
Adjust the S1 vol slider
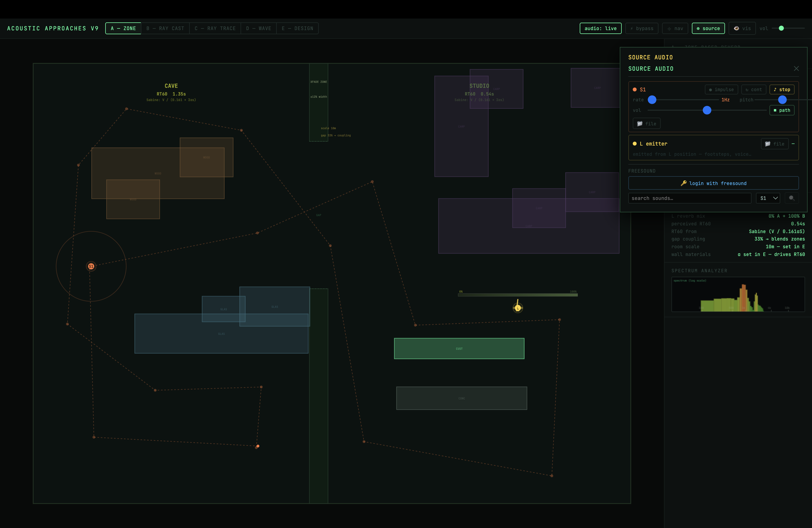(x=707, y=110)
